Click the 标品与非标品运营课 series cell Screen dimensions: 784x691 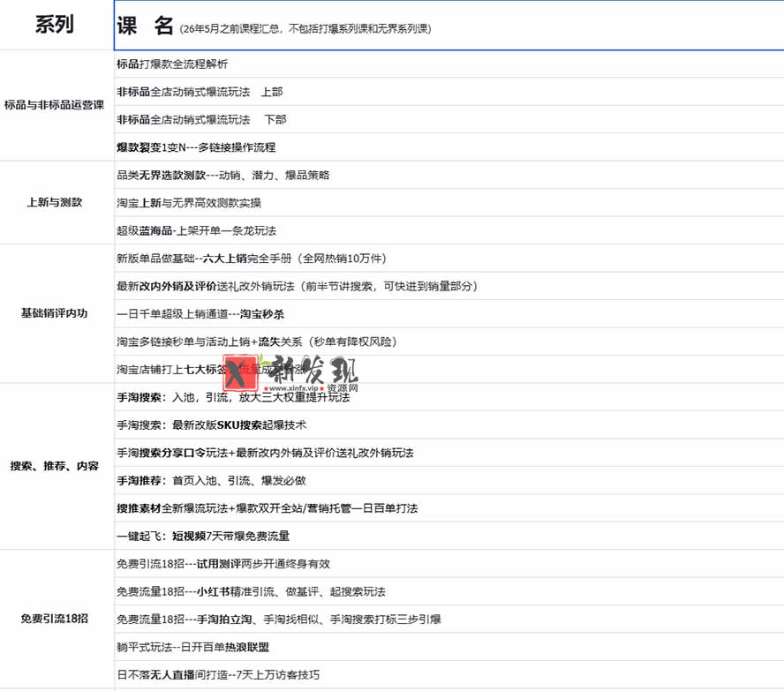[x=57, y=105]
